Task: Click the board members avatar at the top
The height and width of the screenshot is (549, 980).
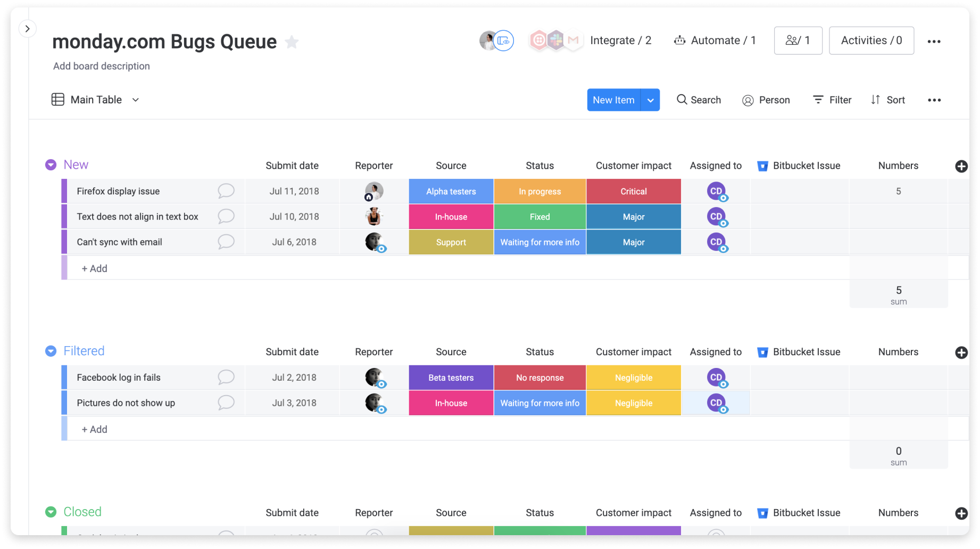Action: (x=487, y=40)
